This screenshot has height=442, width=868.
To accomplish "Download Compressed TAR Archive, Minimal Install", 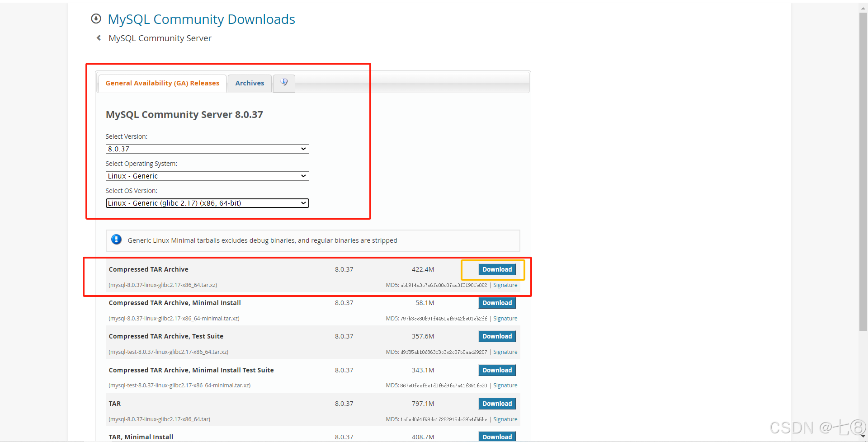I will [x=497, y=303].
